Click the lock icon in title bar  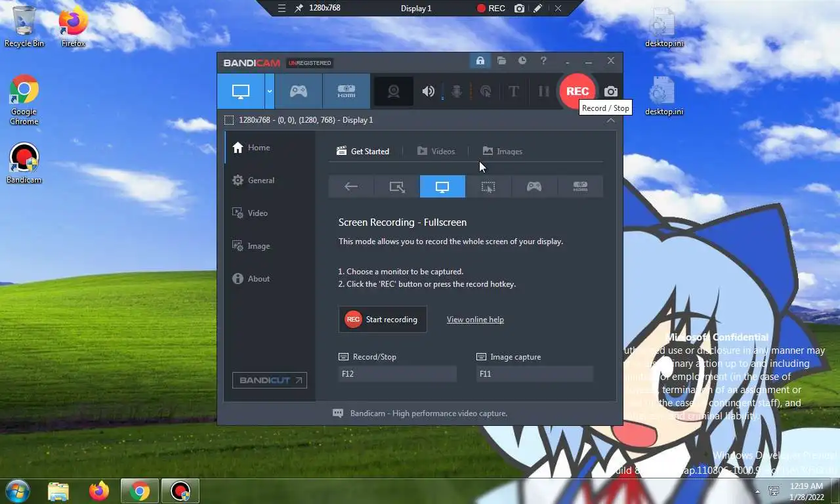(x=480, y=61)
